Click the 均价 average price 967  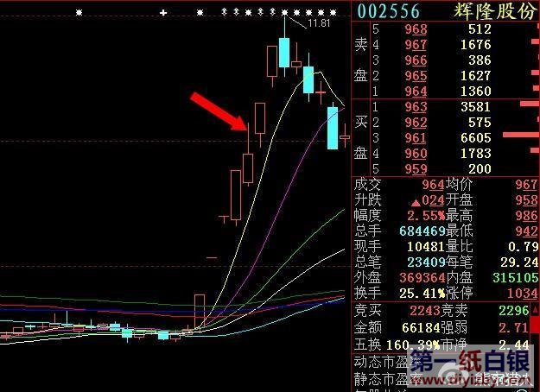pyautogui.click(x=526, y=185)
